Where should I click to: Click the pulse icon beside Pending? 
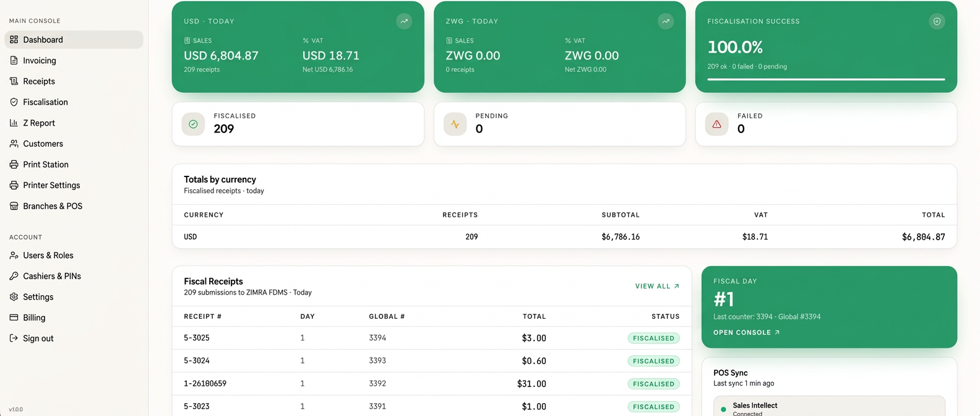click(455, 124)
